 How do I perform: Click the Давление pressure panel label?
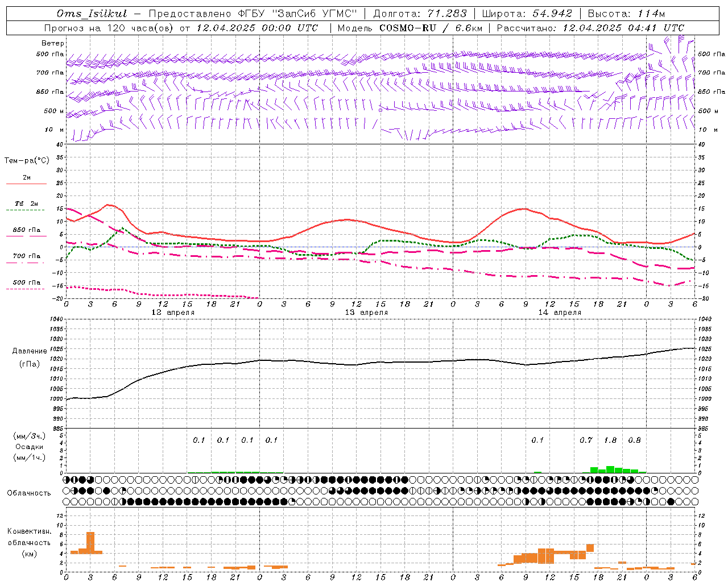pyautogui.click(x=30, y=351)
